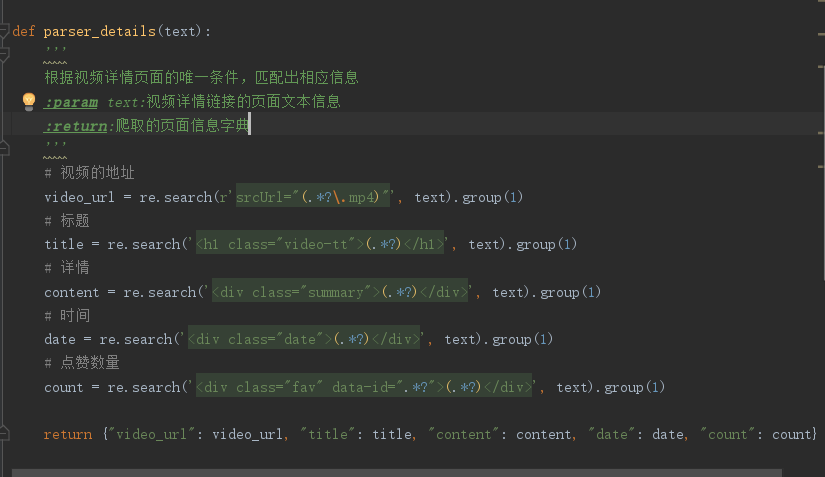Click the div class fav regex string
Screen dimensions: 825x477
(364, 387)
